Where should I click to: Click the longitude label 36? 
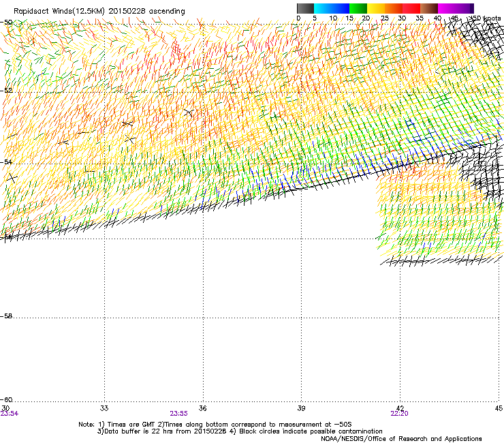tap(203, 408)
